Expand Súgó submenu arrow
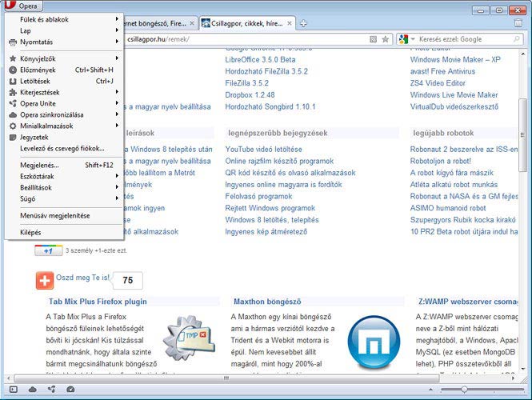The height and width of the screenshot is (400, 532). click(x=117, y=198)
